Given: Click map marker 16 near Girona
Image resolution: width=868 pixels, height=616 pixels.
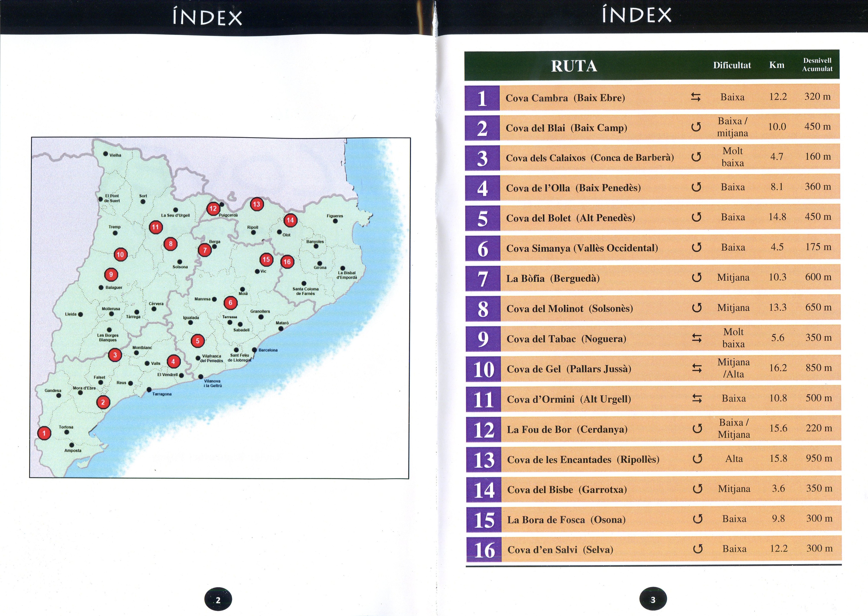Looking at the screenshot, I should click(287, 262).
